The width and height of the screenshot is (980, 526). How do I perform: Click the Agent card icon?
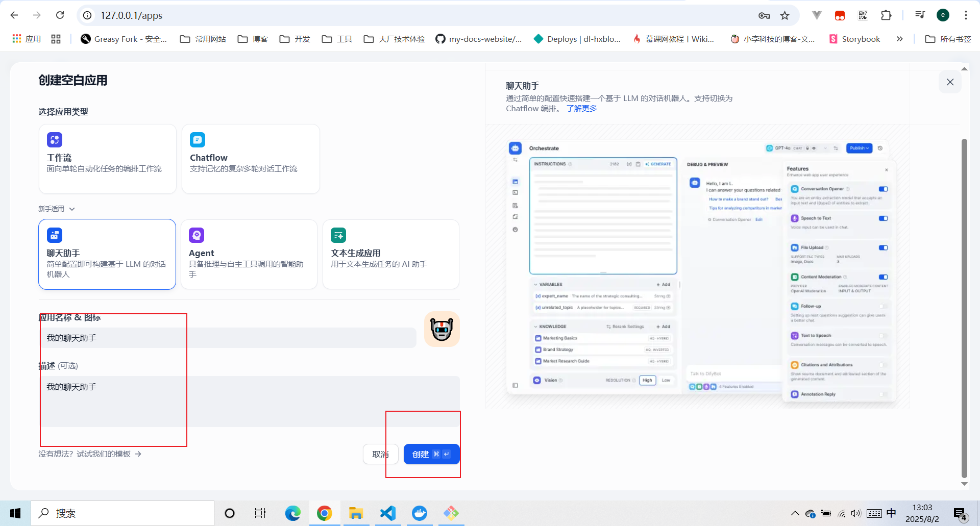click(x=197, y=235)
